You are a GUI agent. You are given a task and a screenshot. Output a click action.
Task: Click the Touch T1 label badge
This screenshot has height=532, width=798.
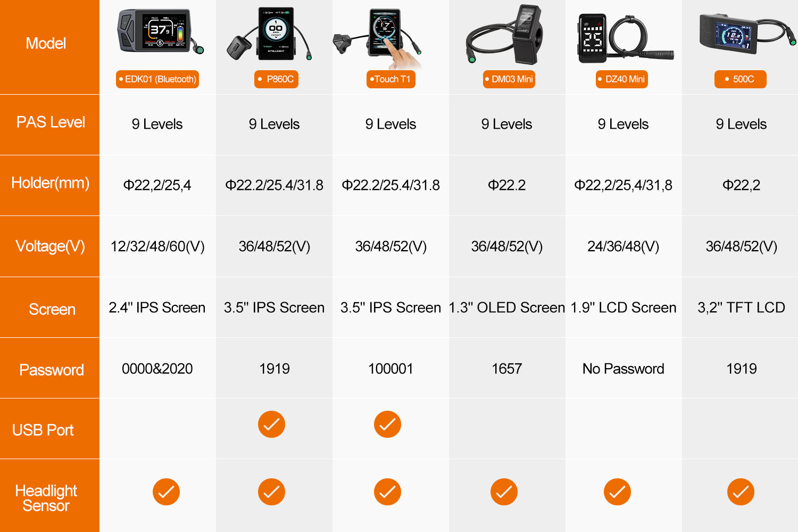coord(391,79)
